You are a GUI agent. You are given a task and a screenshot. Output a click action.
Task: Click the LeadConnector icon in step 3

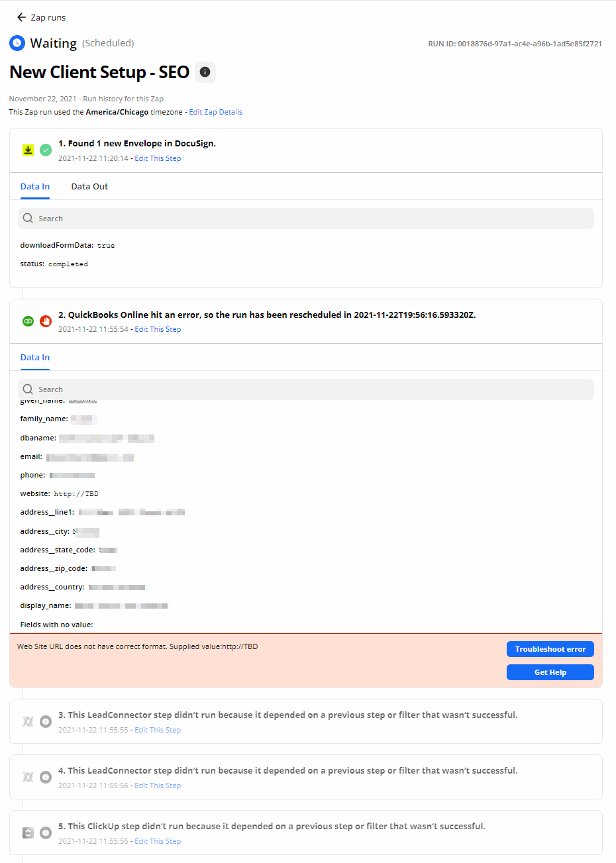click(x=28, y=721)
